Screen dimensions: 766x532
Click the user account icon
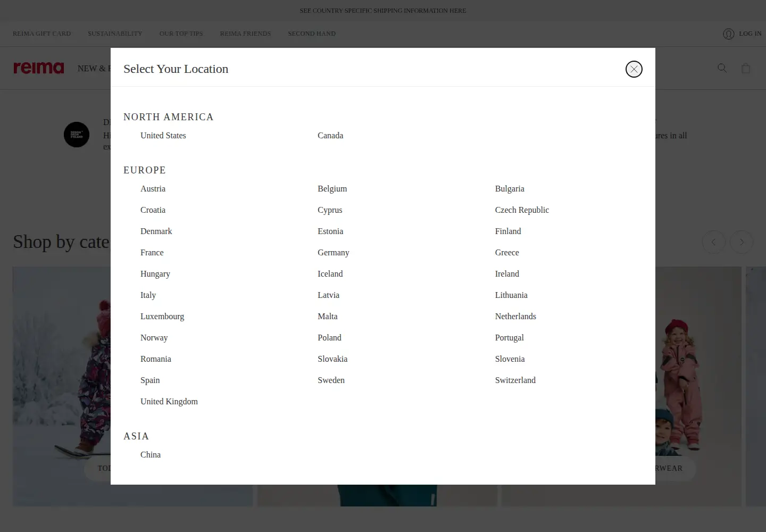pyautogui.click(x=728, y=34)
